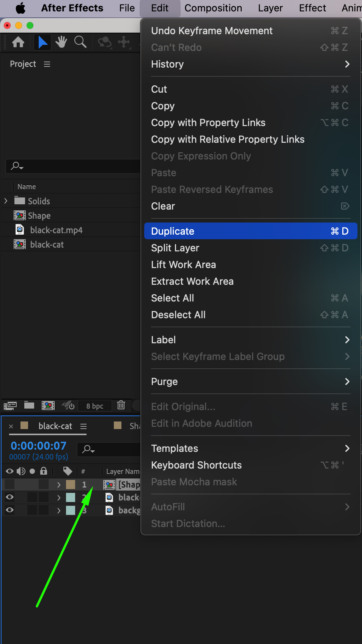Image resolution: width=362 pixels, height=644 pixels.
Task: Toggle visibility of layer 3
Action: [x=10, y=510]
